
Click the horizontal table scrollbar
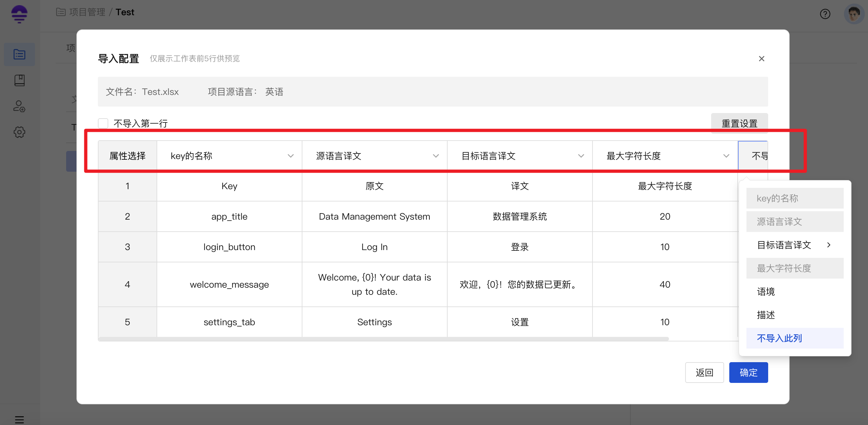tap(383, 339)
